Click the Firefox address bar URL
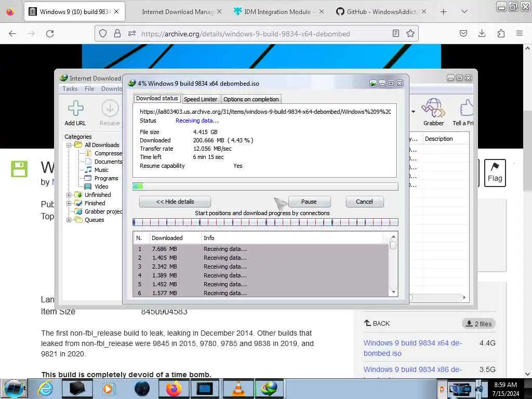 pyautogui.click(x=246, y=34)
